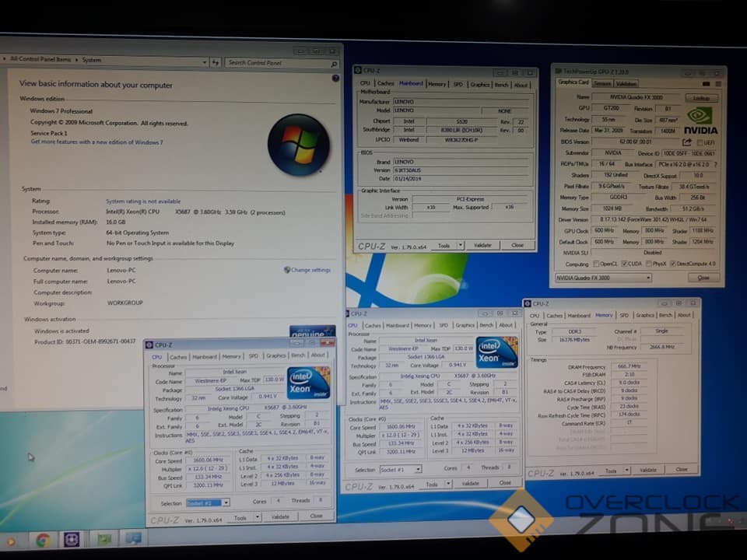Expand the Socket #2 selection dropdown
Viewport: 747px width, 560px height.
point(226,503)
